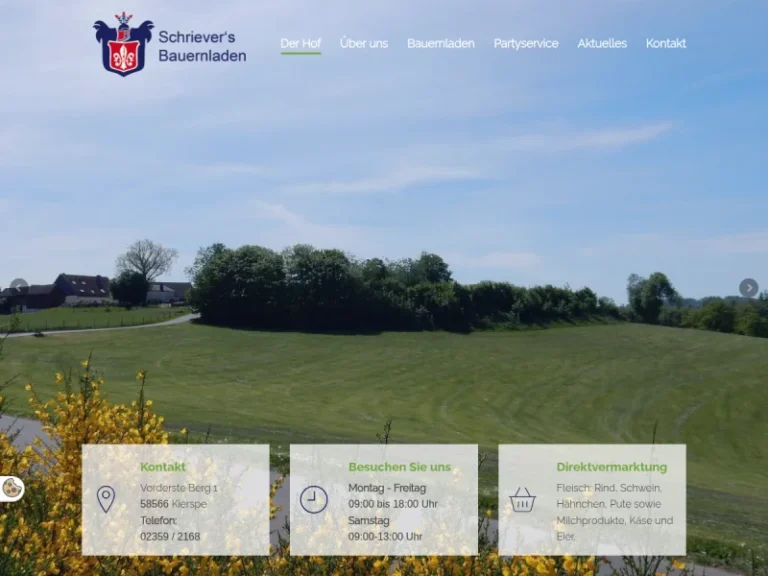Viewport: 768px width, 576px height.
Task: Advance to the next slide arrow
Action: tap(748, 288)
